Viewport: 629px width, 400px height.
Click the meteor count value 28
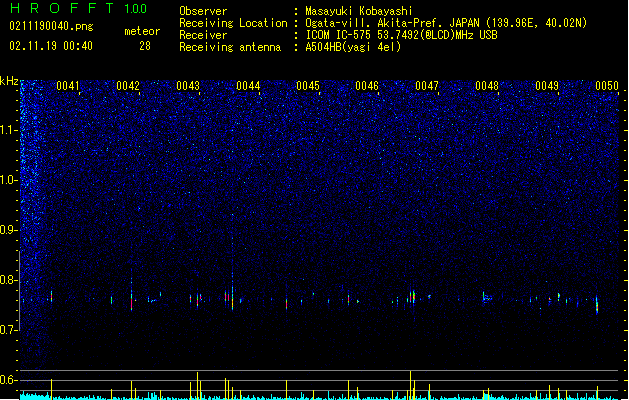click(x=145, y=46)
